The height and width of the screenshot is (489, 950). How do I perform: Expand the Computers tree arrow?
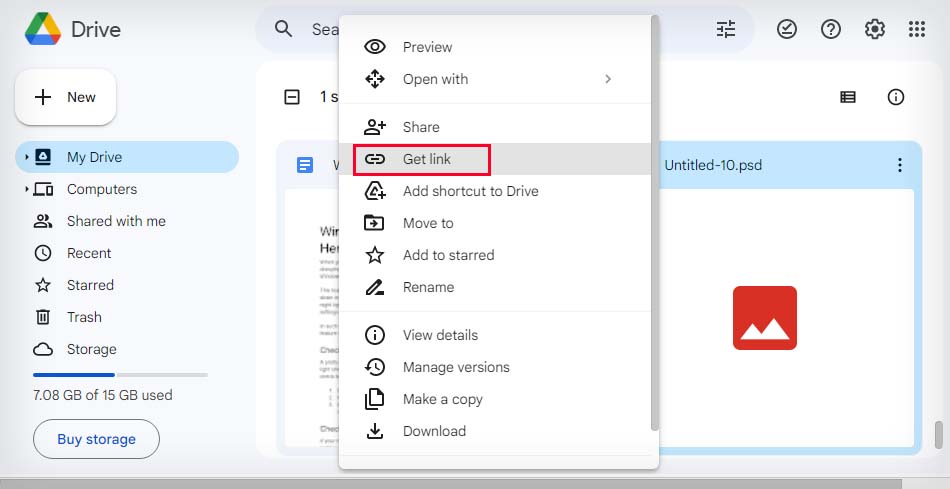[x=27, y=189]
